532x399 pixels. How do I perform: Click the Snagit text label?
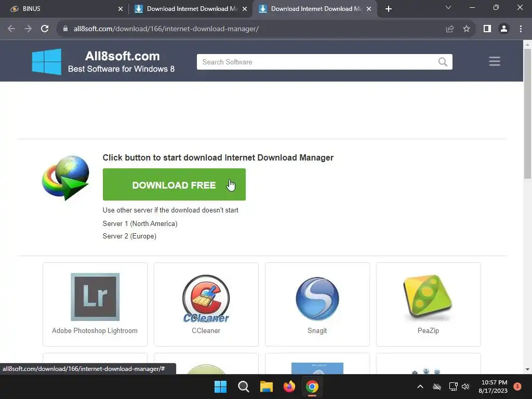[317, 331]
